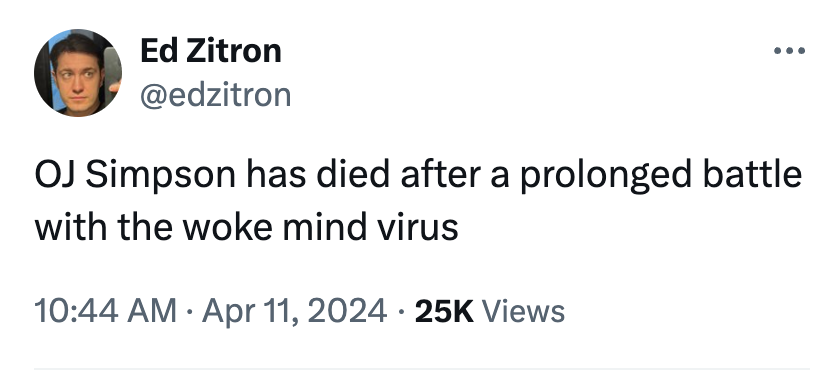This screenshot has height=373, width=828.
Task: Visit the Ed Zitron display name link
Action: (211, 51)
